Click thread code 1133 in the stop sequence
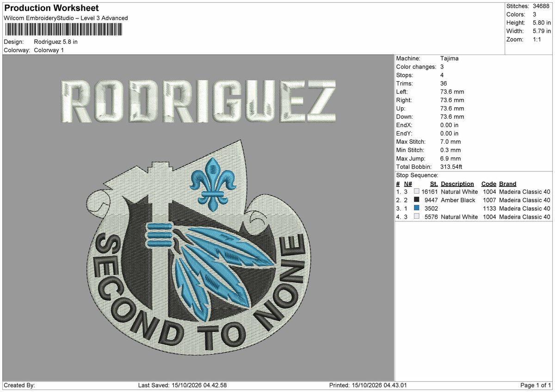The width and height of the screenshot is (555, 392). [489, 208]
